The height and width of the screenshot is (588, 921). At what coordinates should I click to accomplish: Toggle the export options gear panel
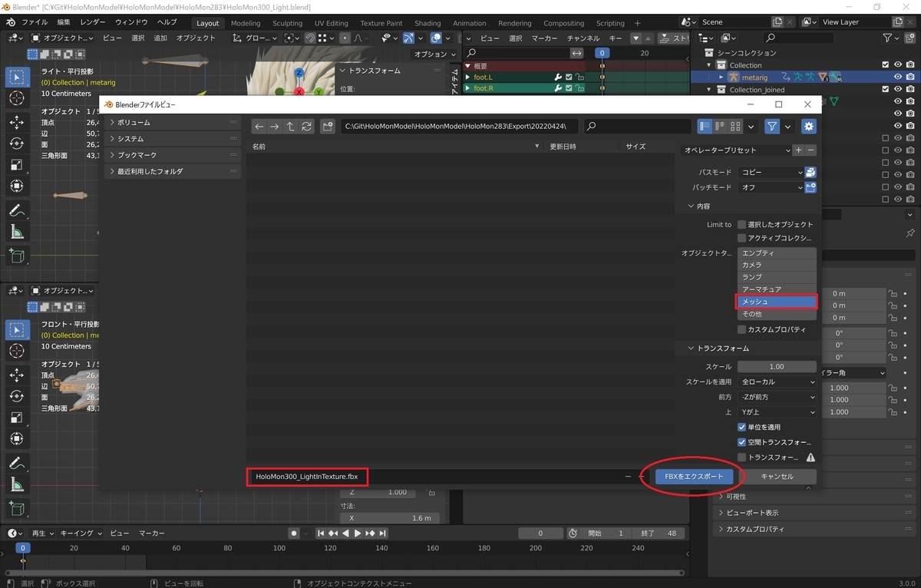point(809,127)
